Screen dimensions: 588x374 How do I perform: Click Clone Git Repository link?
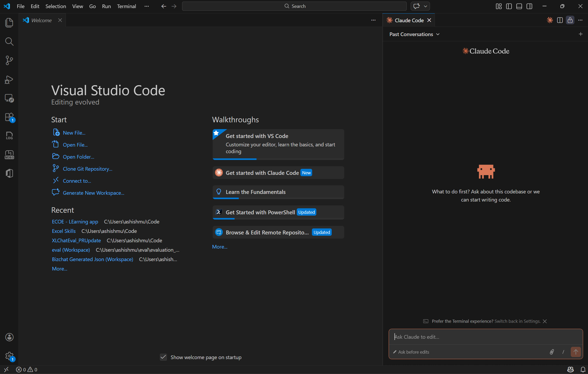click(x=88, y=169)
